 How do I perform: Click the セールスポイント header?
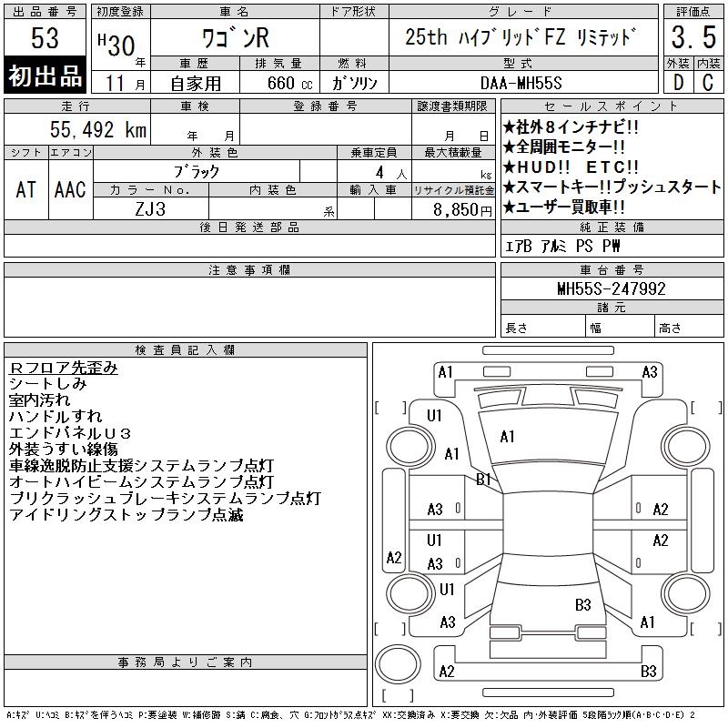tap(612, 106)
